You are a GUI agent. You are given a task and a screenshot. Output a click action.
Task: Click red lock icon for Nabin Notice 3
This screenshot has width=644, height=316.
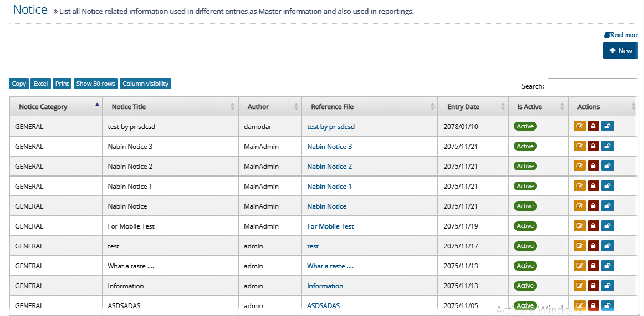(x=593, y=146)
